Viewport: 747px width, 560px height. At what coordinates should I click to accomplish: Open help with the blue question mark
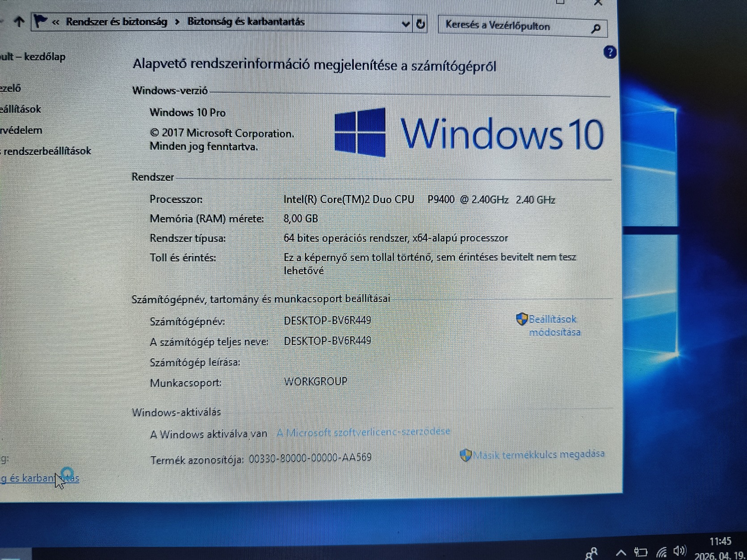click(609, 52)
